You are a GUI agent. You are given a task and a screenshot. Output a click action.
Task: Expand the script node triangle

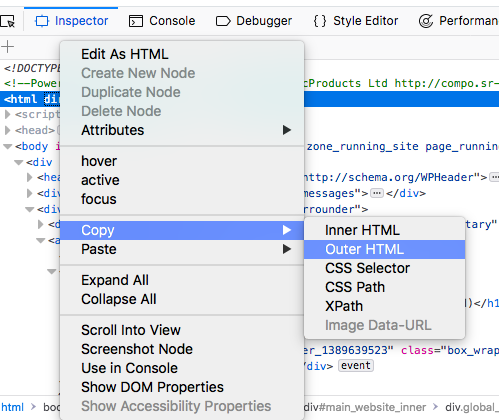coord(7,115)
